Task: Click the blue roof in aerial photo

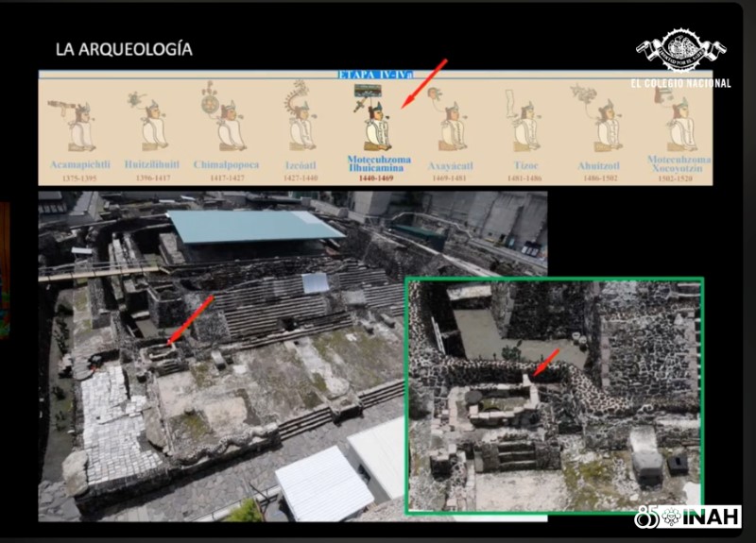Action: pos(253,227)
